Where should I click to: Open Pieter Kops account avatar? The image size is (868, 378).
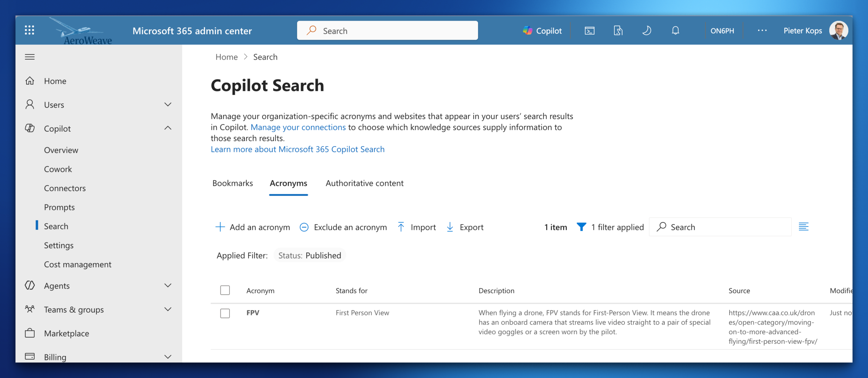pos(839,31)
